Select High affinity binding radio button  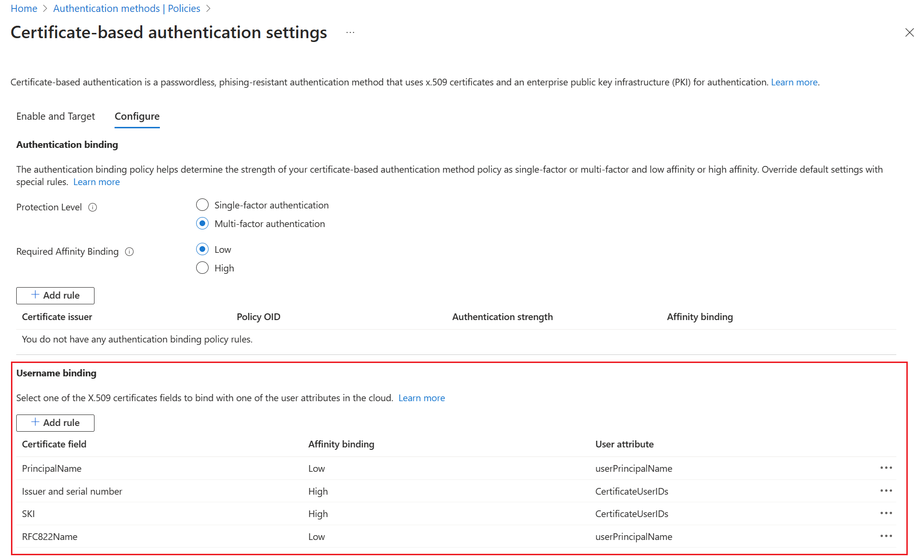click(x=203, y=267)
